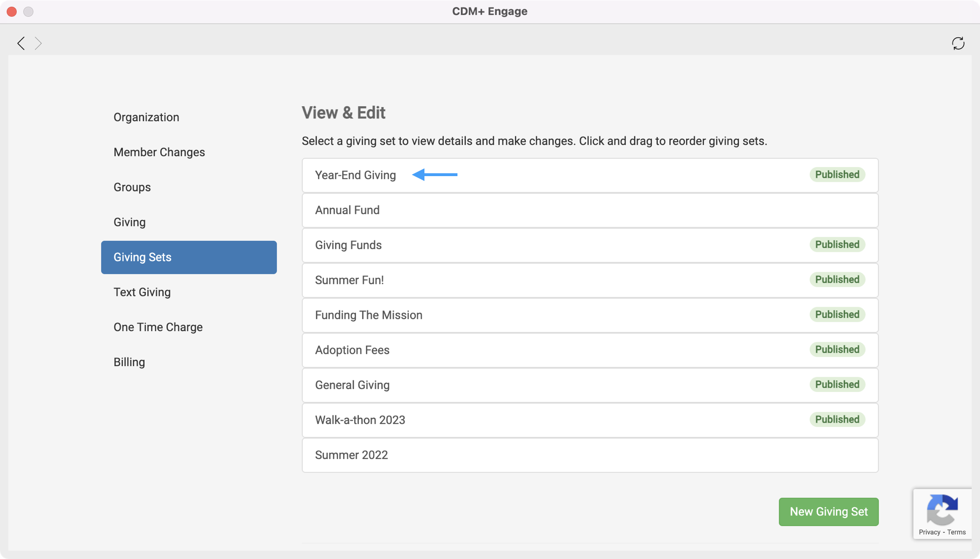Click the reCAPTCHA Privacy link
The height and width of the screenshot is (559, 980).
click(929, 532)
